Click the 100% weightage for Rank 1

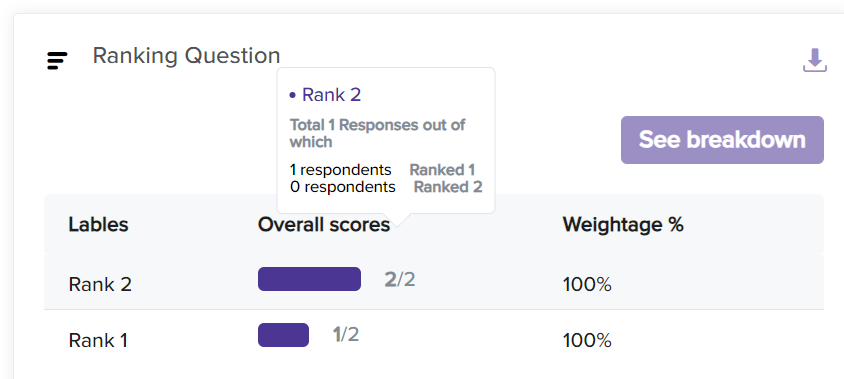pos(587,341)
